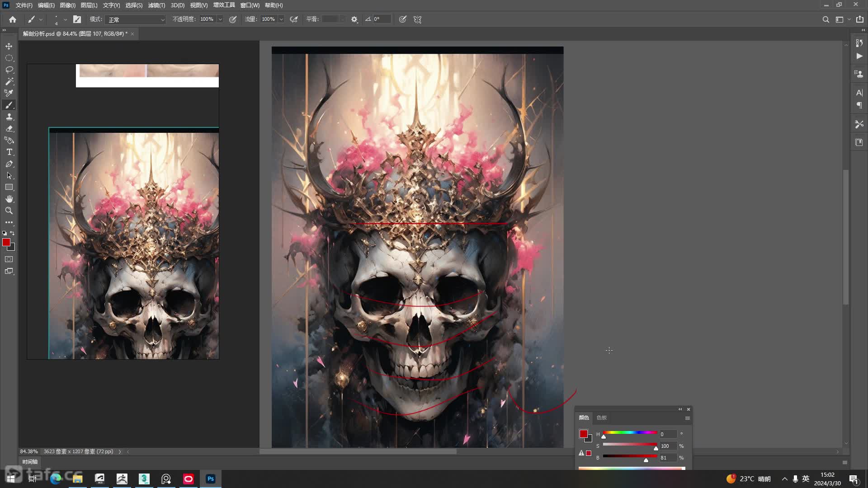The width and height of the screenshot is (868, 488).
Task: Select the Eyedropper tool
Action: tap(9, 94)
